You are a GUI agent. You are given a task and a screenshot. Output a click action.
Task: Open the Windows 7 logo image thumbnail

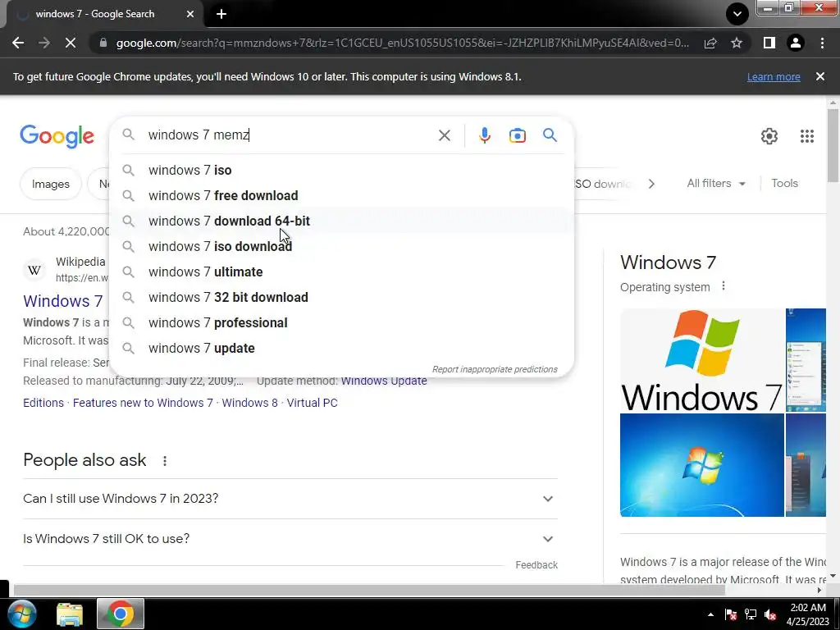coord(702,360)
